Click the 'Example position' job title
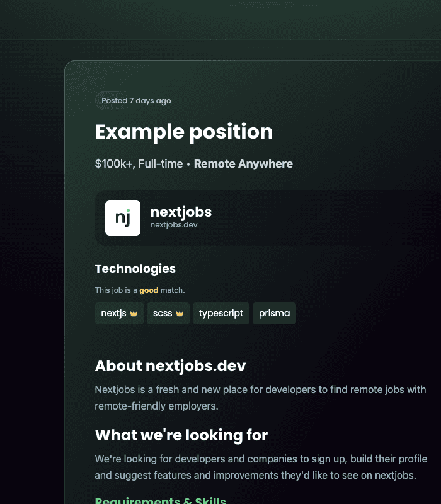441x504 pixels. 184,132
